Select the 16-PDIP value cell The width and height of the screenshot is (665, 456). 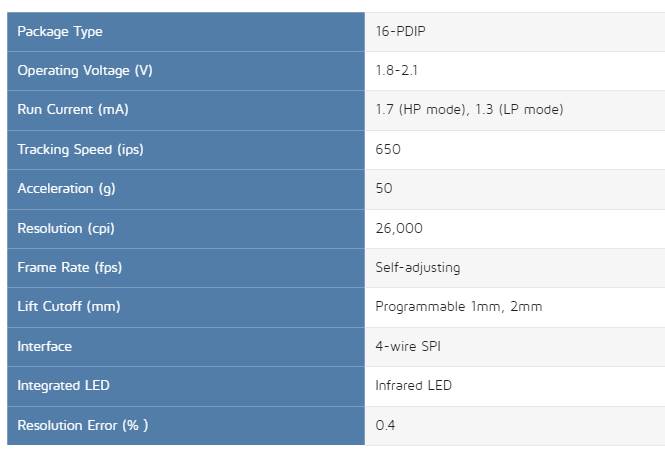coord(515,32)
